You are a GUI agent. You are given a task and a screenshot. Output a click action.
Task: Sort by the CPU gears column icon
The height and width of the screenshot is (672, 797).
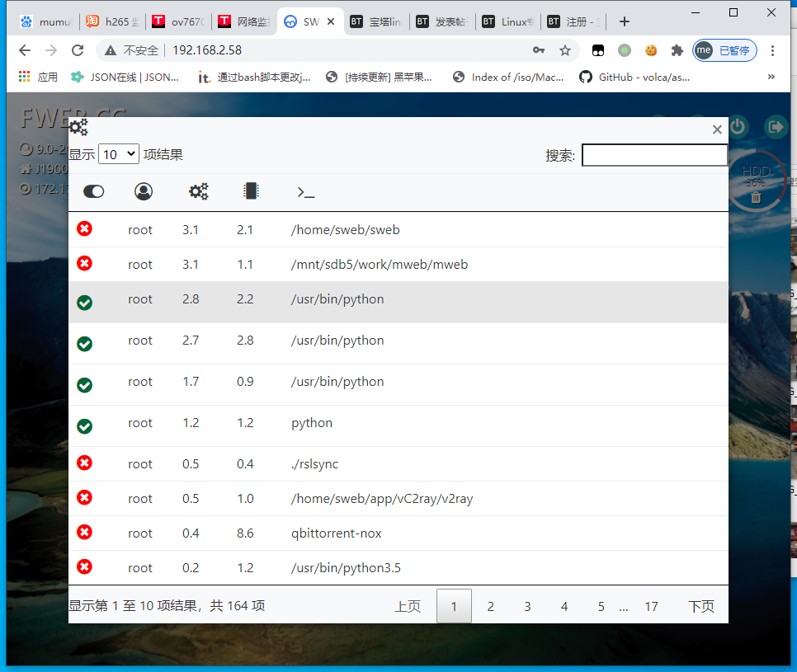tap(198, 191)
